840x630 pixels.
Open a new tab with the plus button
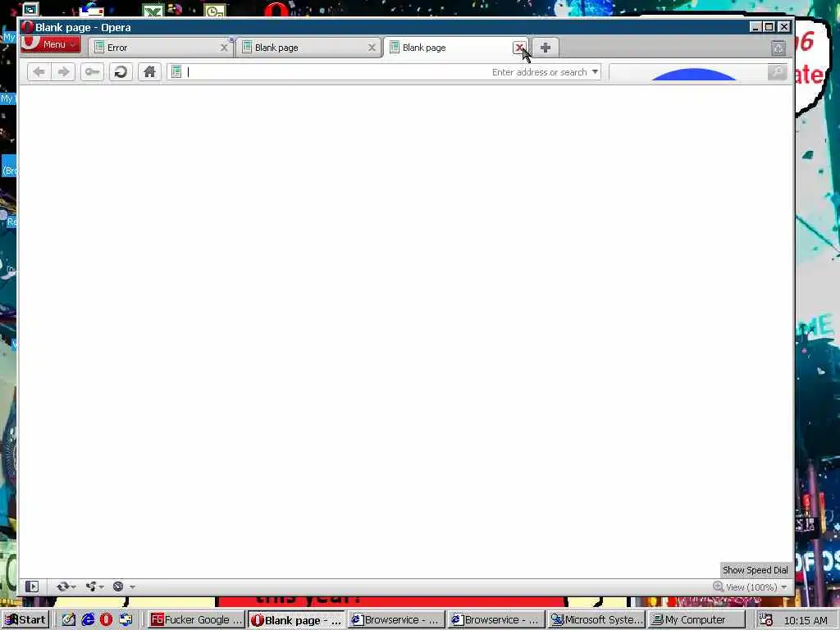tap(546, 48)
